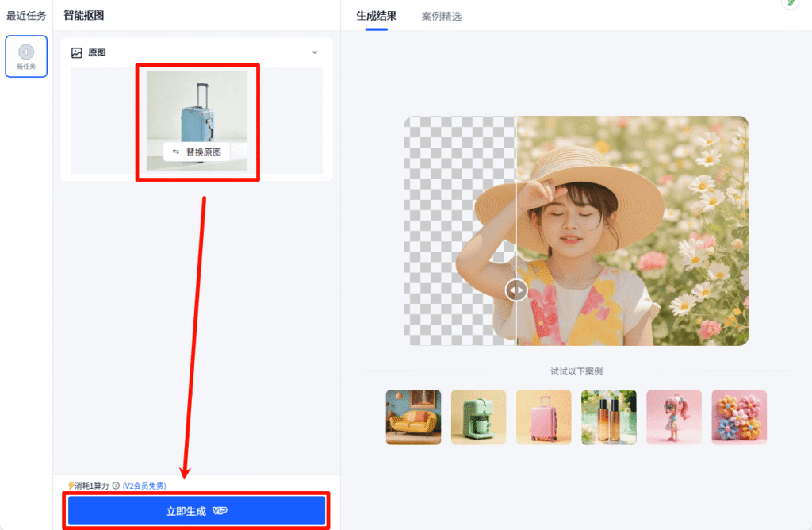Click the 新任务 plus icon in sidebar
812x530 pixels.
pos(26,52)
